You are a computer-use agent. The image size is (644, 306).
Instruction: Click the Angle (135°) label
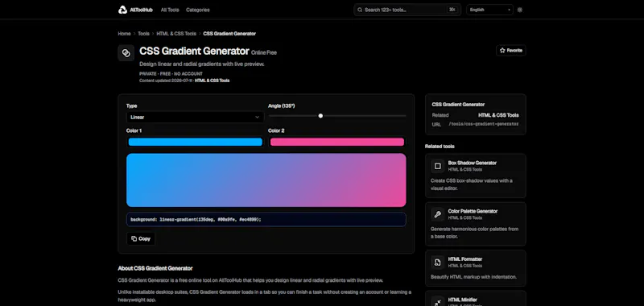[x=281, y=106]
